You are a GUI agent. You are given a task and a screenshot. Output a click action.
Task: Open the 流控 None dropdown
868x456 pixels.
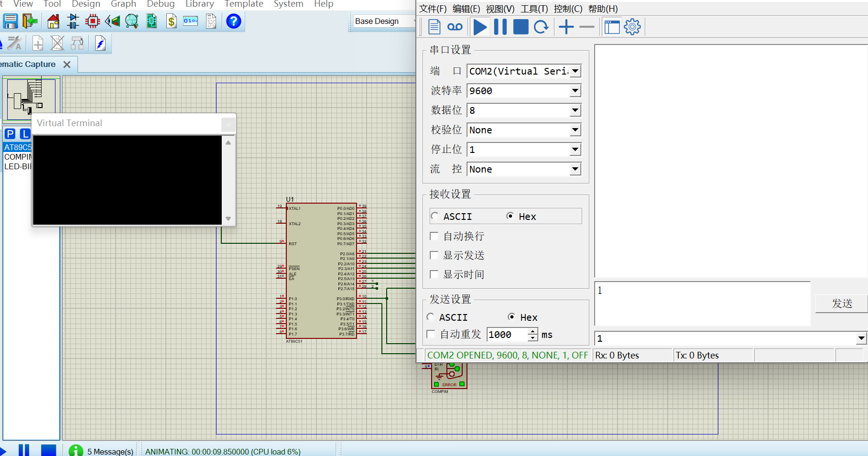(575, 169)
